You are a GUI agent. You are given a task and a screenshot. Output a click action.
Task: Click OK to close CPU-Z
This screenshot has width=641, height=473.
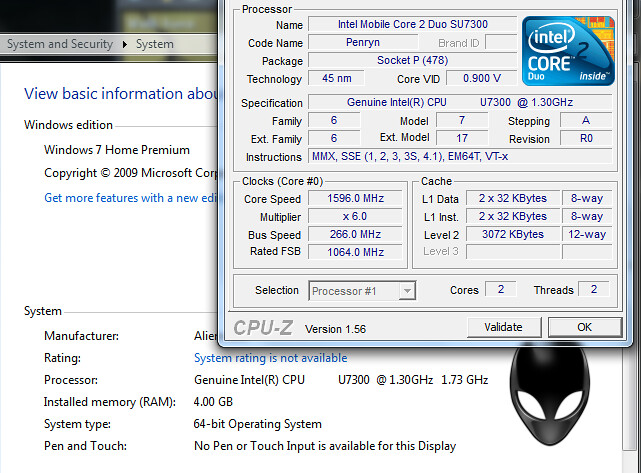(585, 327)
